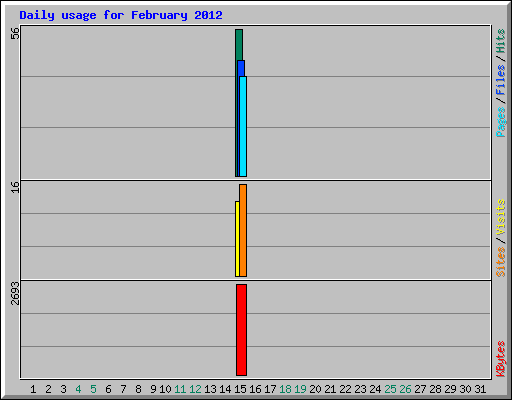Click the Pages legend label
This screenshot has width=512, height=400.
click(501, 122)
